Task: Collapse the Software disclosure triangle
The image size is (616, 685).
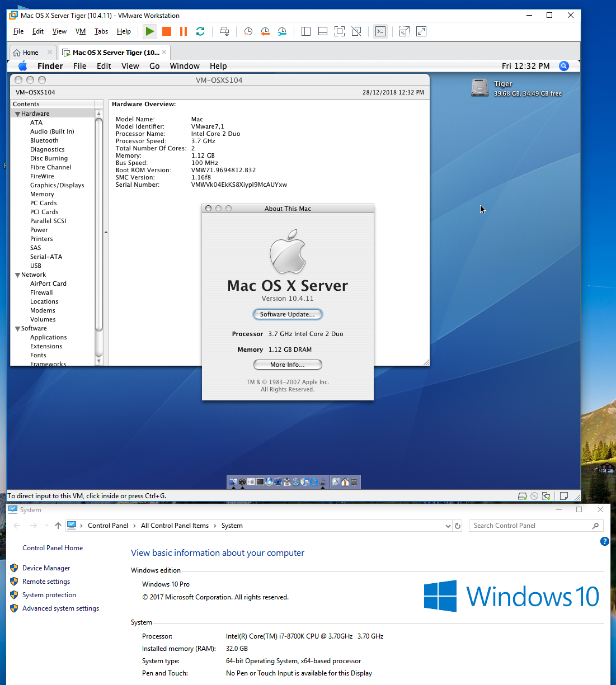Action: (17, 329)
